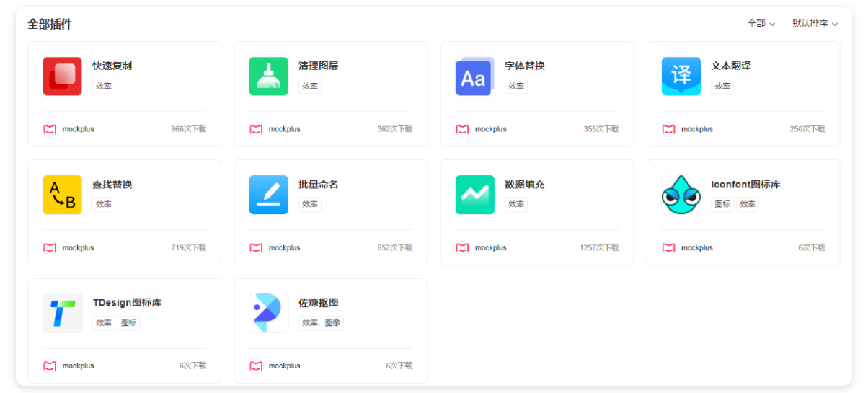Viewport: 868px width, 393px height.
Task: Click 效率 tag under TDesign图标库
Action: (x=104, y=323)
